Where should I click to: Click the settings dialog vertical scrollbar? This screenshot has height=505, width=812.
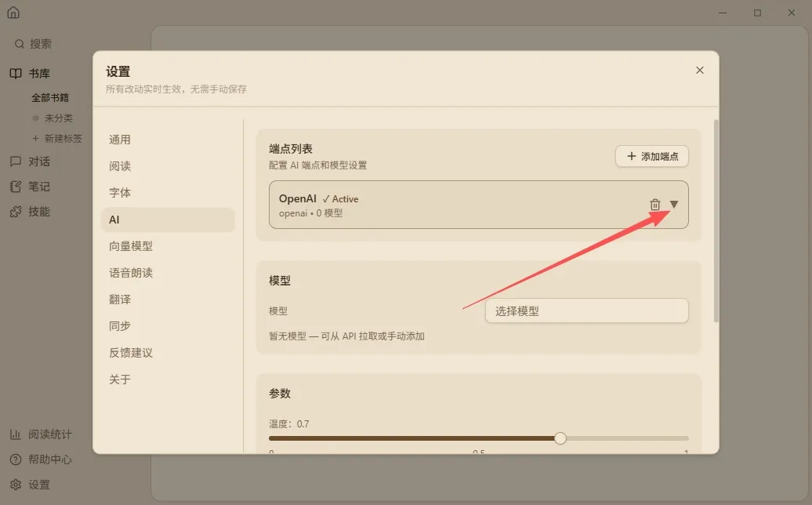[716, 221]
